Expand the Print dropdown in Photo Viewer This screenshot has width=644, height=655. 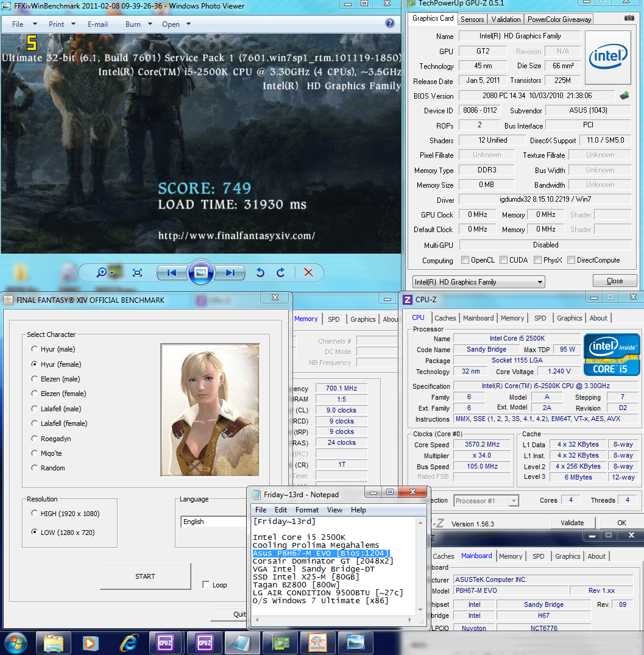tap(74, 24)
